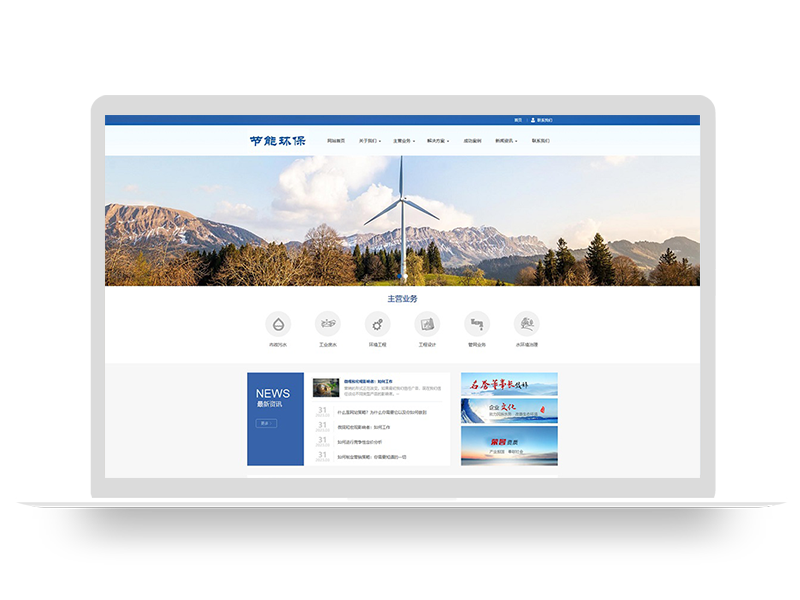Click the 工程设计 blueprint icon
The height and width of the screenshot is (600, 800).
pyautogui.click(x=427, y=324)
